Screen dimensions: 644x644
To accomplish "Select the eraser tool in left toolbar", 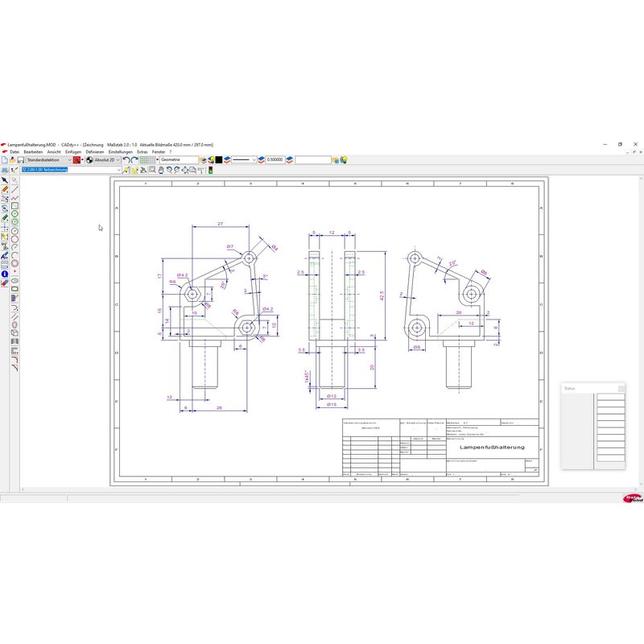I will [x=5, y=283].
